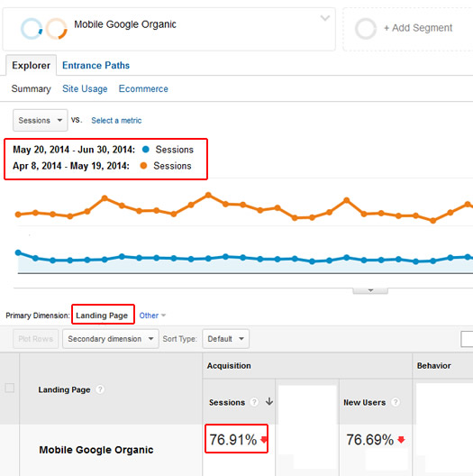Viewport: 473px width, 476px height.
Task: Click Select a metric link
Action: coord(116,121)
